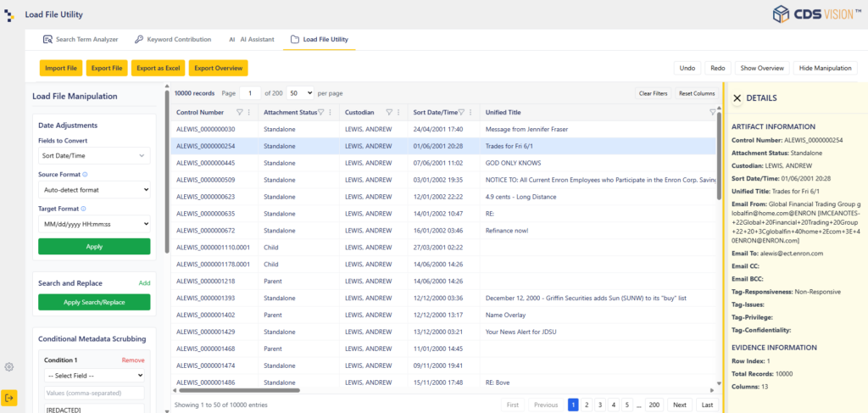This screenshot has height=413, width=868.
Task: Open Control Number column filter
Action: (x=240, y=113)
